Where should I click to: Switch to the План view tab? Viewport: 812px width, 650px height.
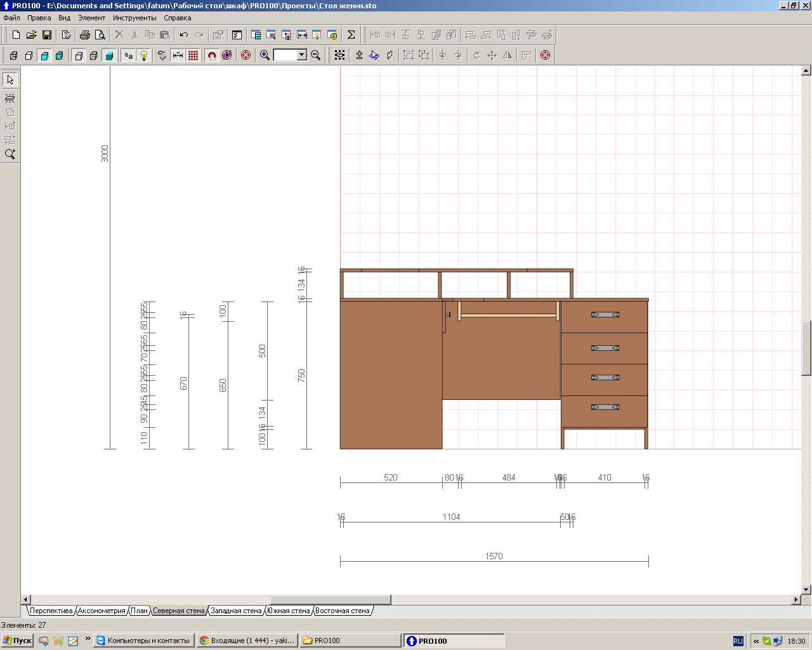click(139, 611)
